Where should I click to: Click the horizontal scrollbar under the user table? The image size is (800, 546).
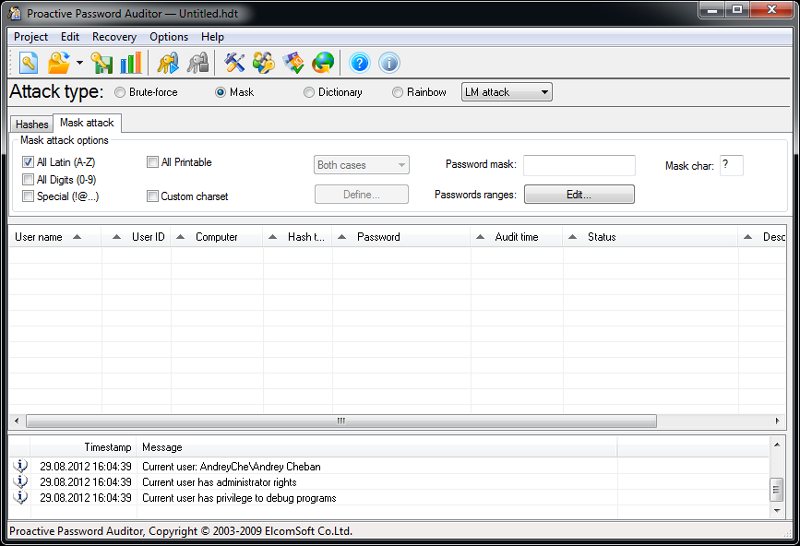[340, 421]
